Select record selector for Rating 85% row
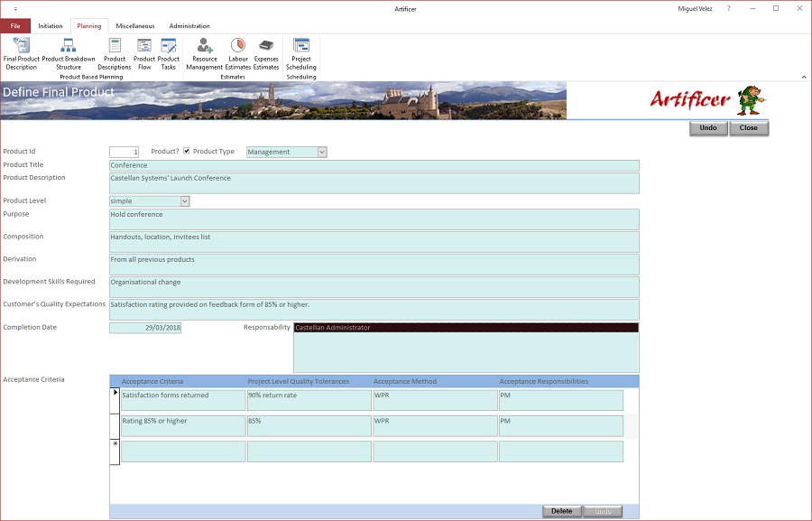Viewport: 812px width, 521px height. (x=115, y=426)
